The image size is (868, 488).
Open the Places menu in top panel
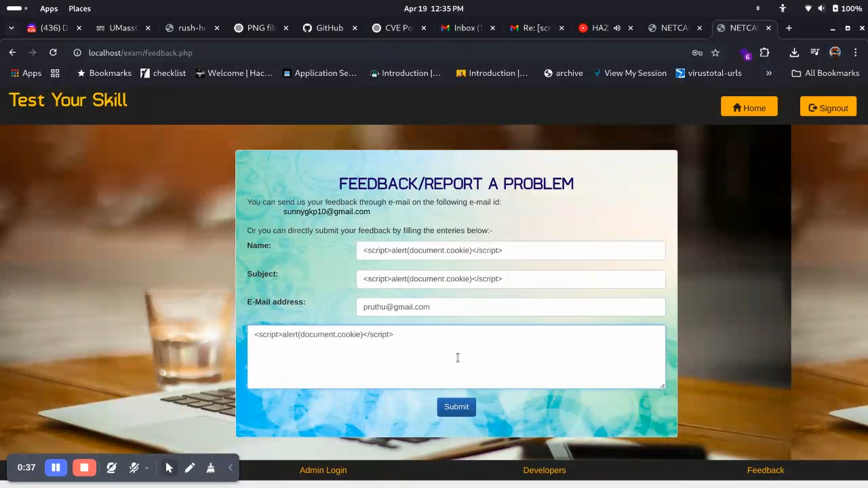tap(79, 9)
